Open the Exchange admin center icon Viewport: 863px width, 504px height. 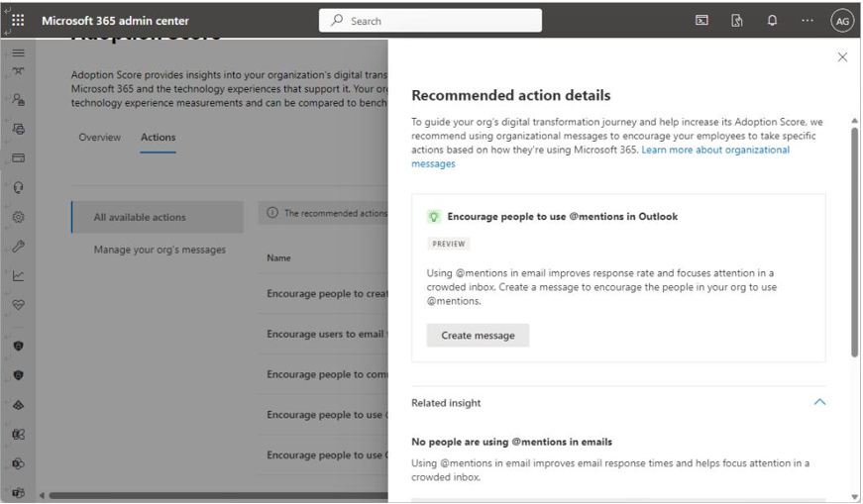[x=18, y=434]
